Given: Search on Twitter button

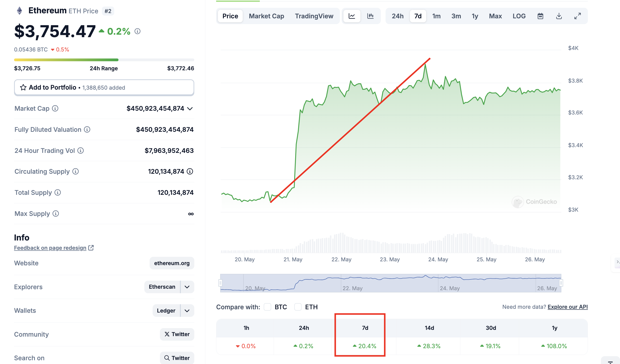Looking at the screenshot, I should [177, 358].
